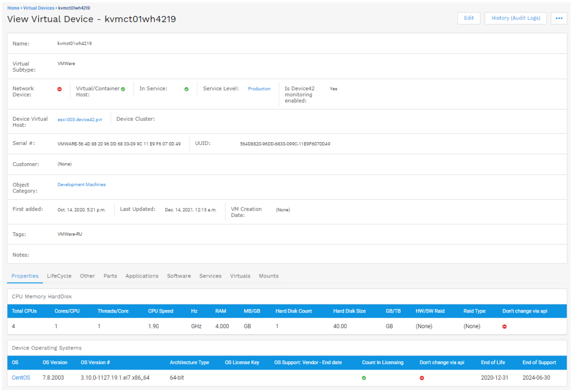
Task: Navigate to Virtual Devices breadcrumb
Action: click(x=39, y=8)
